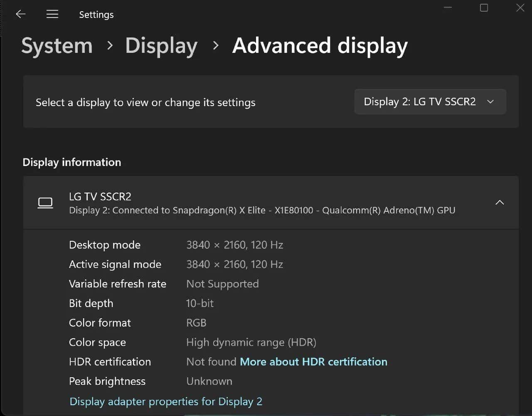The width and height of the screenshot is (532, 416).
Task: Click the Color space label
Action: tap(97, 342)
